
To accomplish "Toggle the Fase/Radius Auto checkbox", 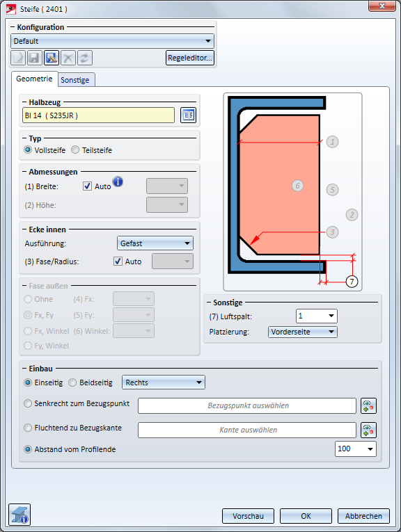I will 118,261.
